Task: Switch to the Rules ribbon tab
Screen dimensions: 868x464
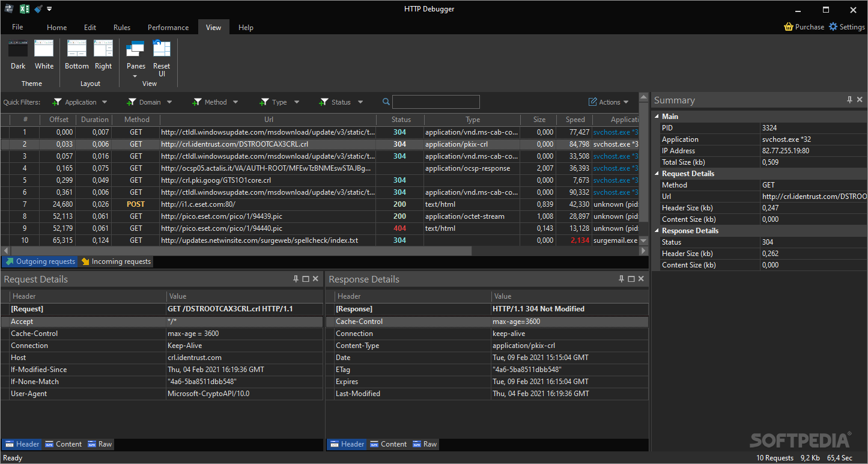Action: coord(122,28)
